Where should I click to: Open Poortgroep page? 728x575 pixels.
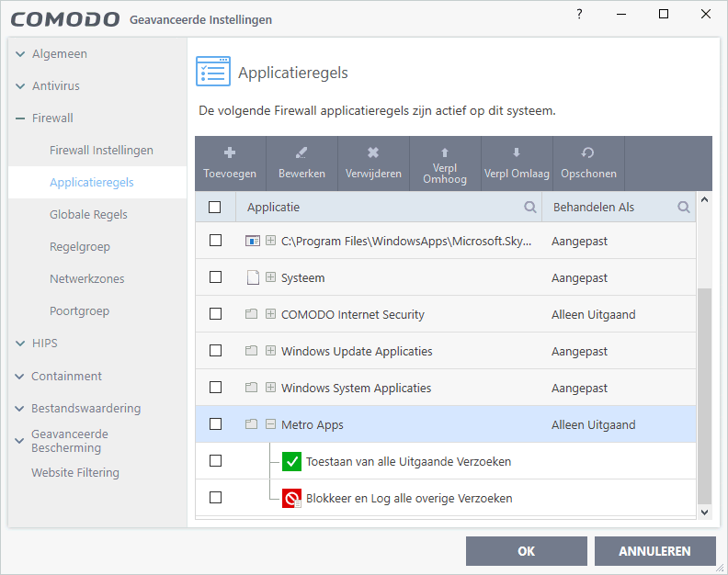(x=79, y=311)
